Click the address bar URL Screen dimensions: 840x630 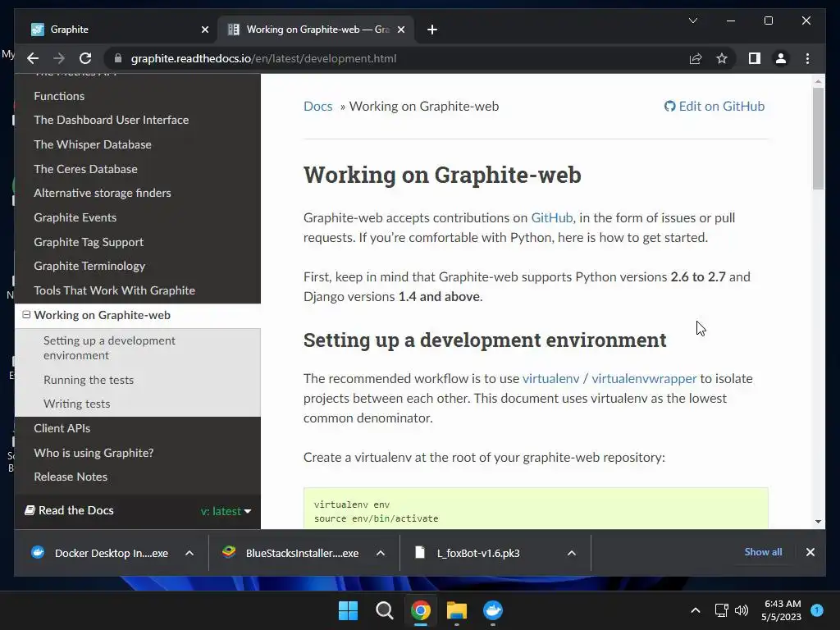point(263,58)
